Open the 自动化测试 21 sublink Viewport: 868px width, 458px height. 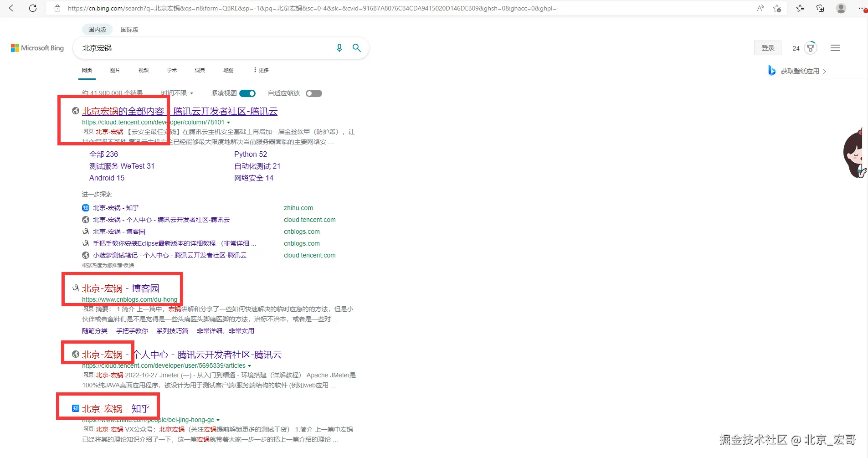(x=257, y=166)
